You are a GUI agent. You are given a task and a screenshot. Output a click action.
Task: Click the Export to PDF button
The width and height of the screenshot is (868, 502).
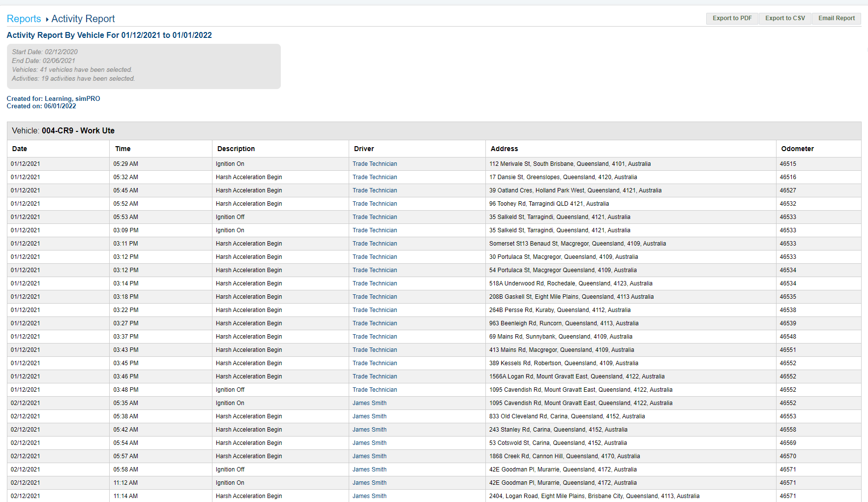(x=732, y=18)
